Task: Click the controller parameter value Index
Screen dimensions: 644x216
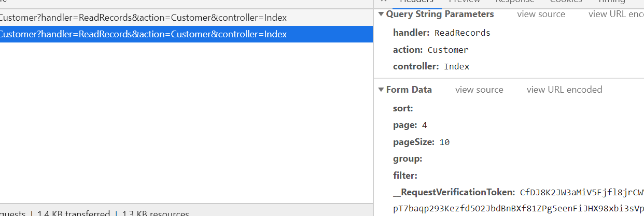Action: (456, 67)
